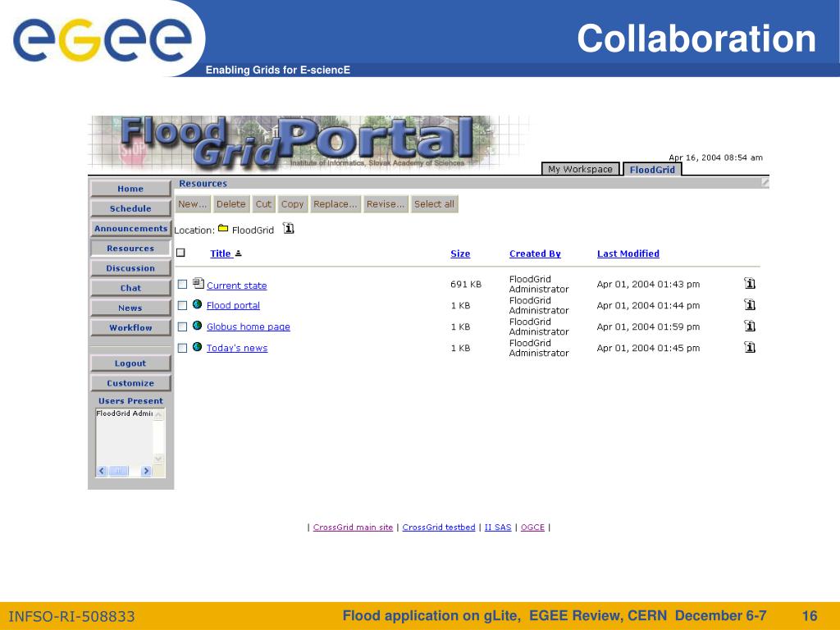Open the Flood portal link
This screenshot has width=840, height=630.
(x=233, y=305)
